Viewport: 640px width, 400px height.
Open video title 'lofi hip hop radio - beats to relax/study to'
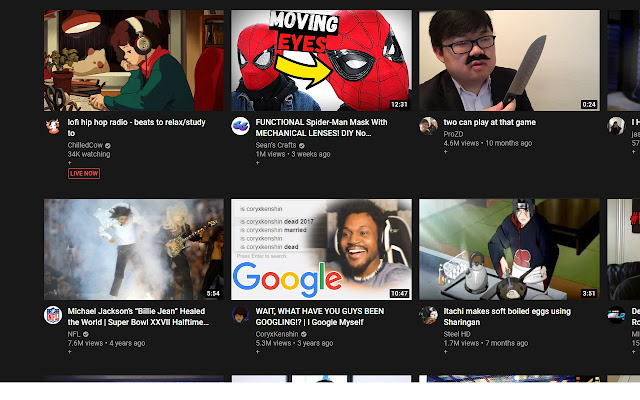click(x=136, y=127)
